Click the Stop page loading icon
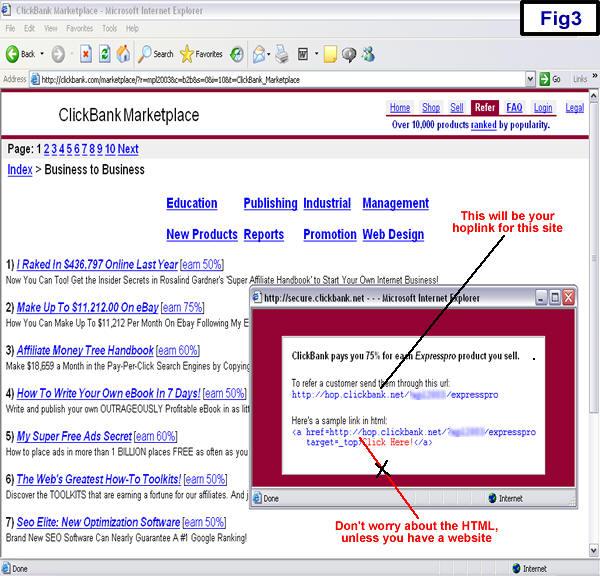 86,54
